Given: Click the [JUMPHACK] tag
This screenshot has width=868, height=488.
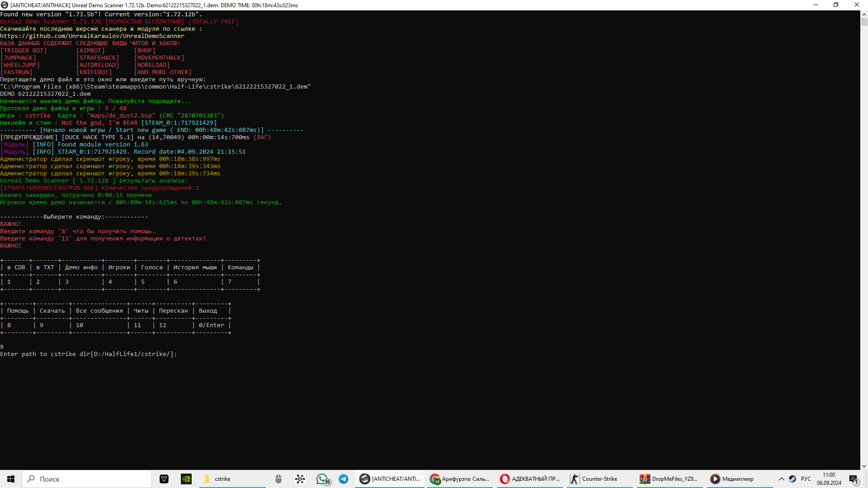Looking at the screenshot, I should 18,58.
